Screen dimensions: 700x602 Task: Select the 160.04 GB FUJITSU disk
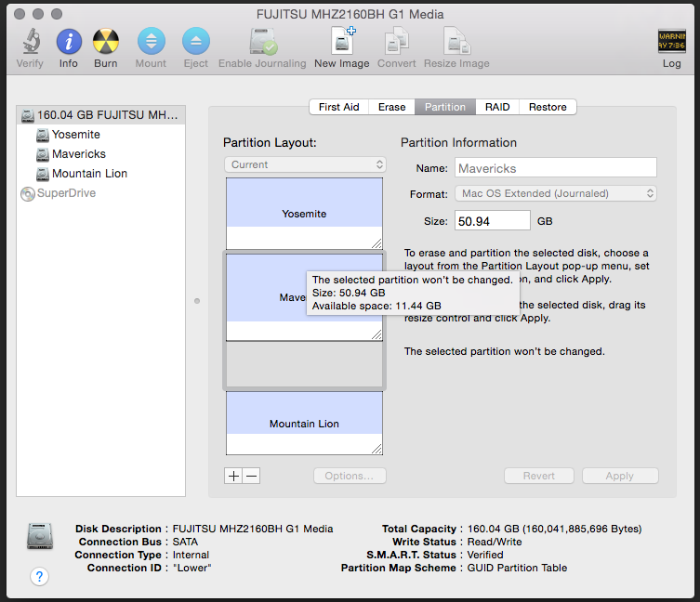tap(101, 115)
